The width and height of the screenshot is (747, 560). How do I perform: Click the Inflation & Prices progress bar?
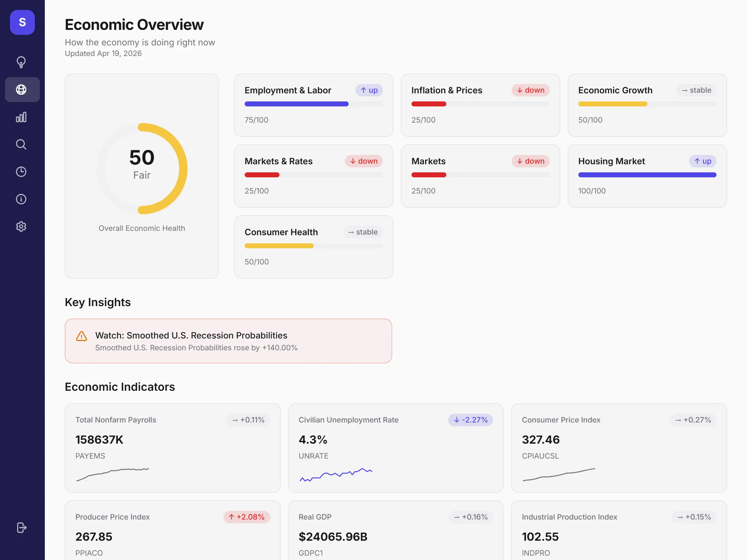coord(480,104)
